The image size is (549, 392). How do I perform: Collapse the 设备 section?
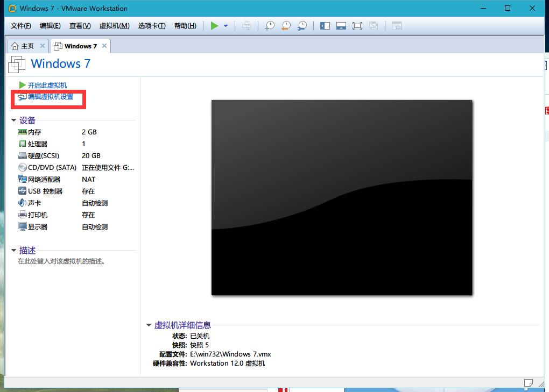coord(14,120)
